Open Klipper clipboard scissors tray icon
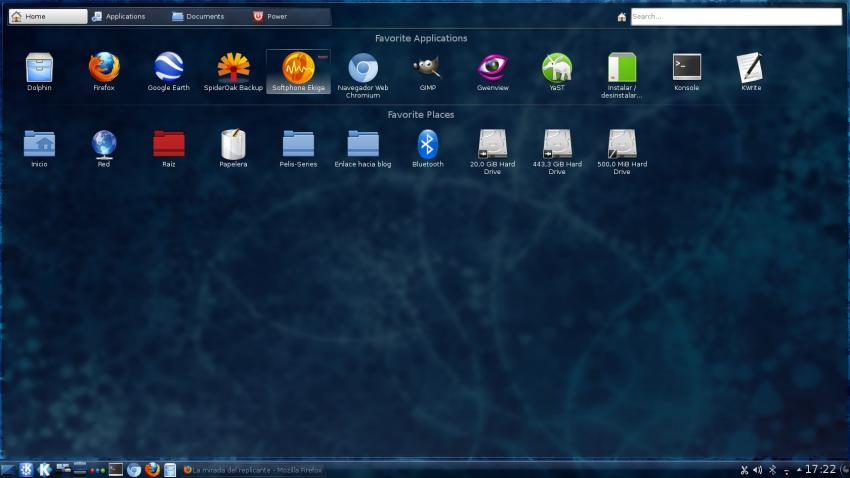 [x=744, y=470]
